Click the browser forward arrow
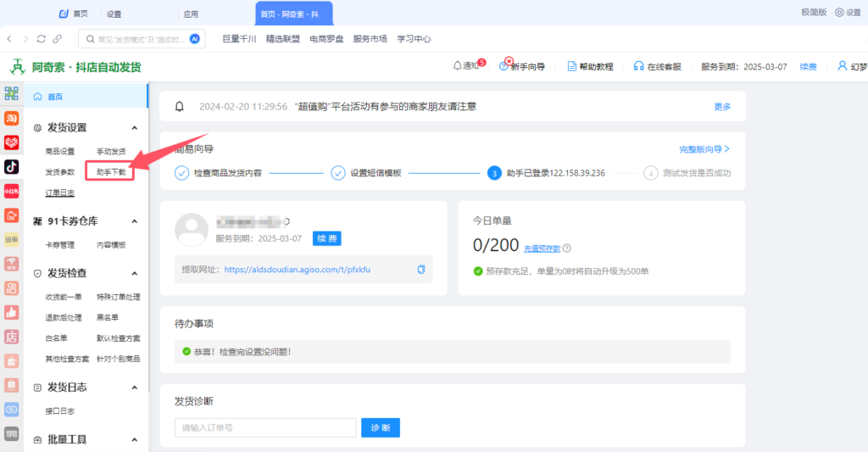The width and height of the screenshot is (868, 452). coord(25,39)
